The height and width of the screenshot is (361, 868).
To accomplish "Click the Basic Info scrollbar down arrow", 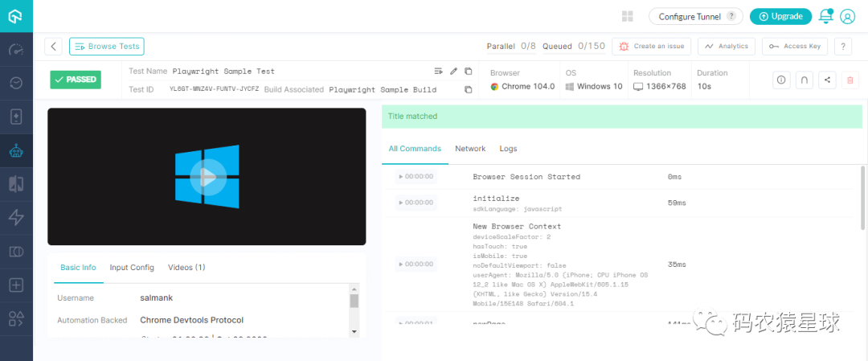I will 354,332.
